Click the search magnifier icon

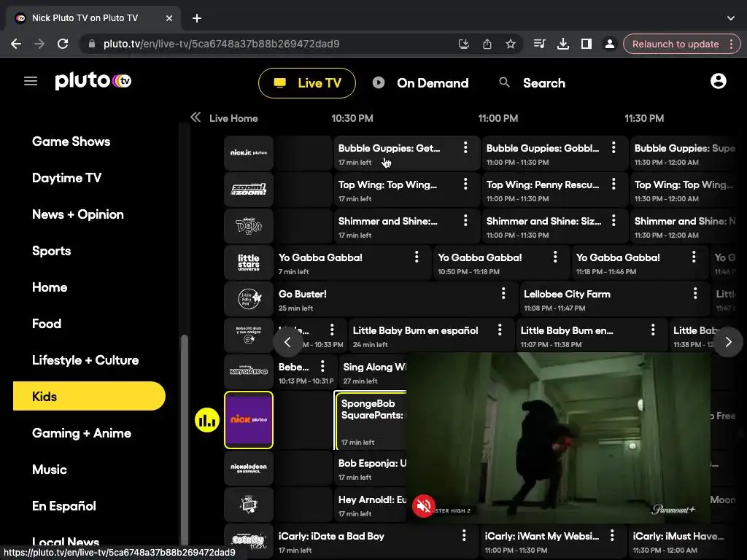click(x=504, y=82)
